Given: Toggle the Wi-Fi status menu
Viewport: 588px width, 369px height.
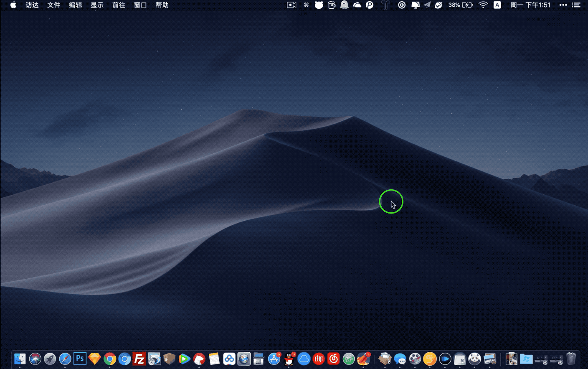Looking at the screenshot, I should click(x=483, y=5).
